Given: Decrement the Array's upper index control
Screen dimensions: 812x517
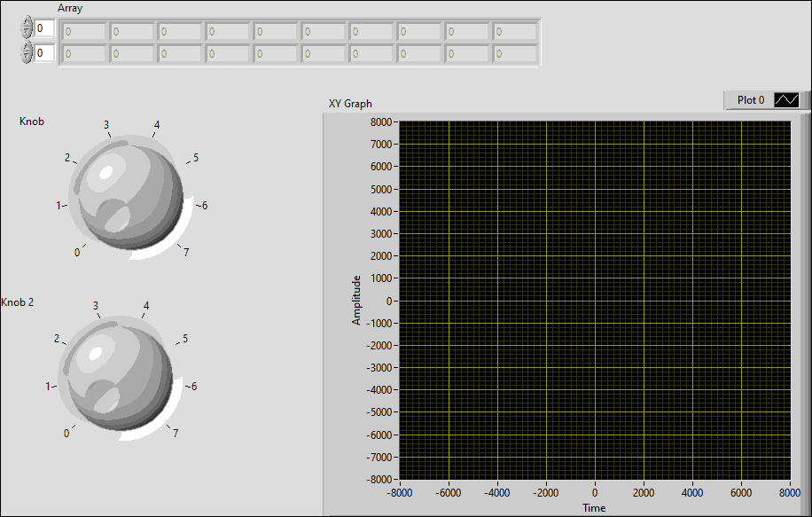Looking at the screenshot, I should (x=27, y=33).
